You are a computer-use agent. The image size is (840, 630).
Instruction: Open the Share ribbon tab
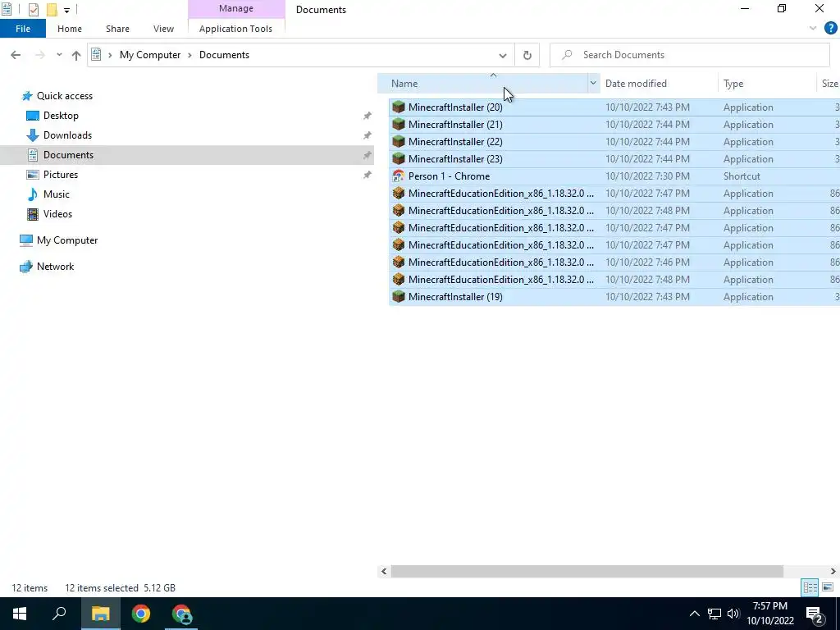pyautogui.click(x=117, y=29)
